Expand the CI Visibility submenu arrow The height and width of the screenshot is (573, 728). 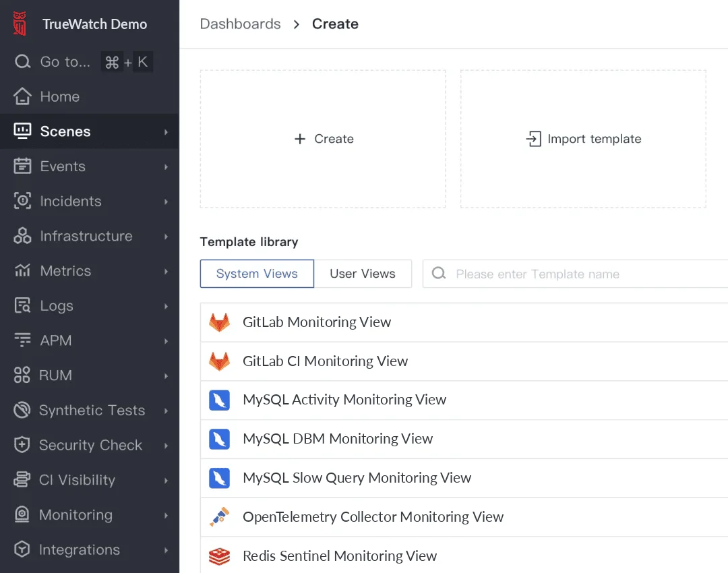pyautogui.click(x=166, y=480)
